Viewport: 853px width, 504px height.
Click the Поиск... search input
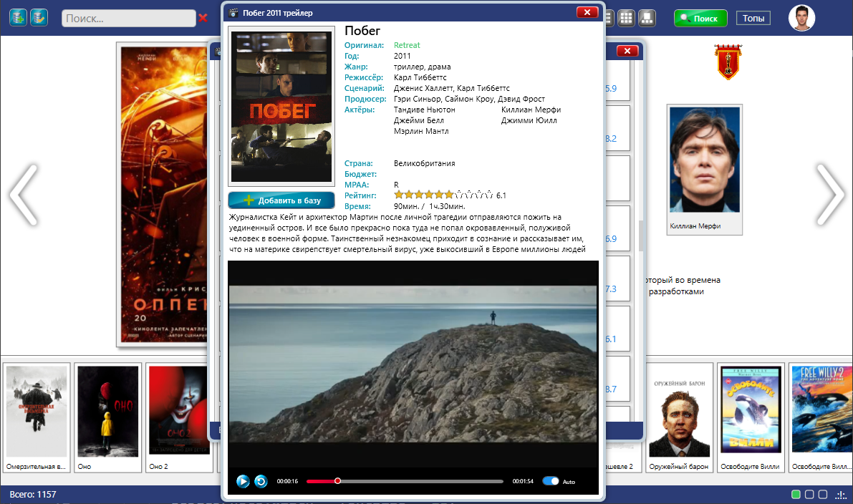click(x=128, y=18)
